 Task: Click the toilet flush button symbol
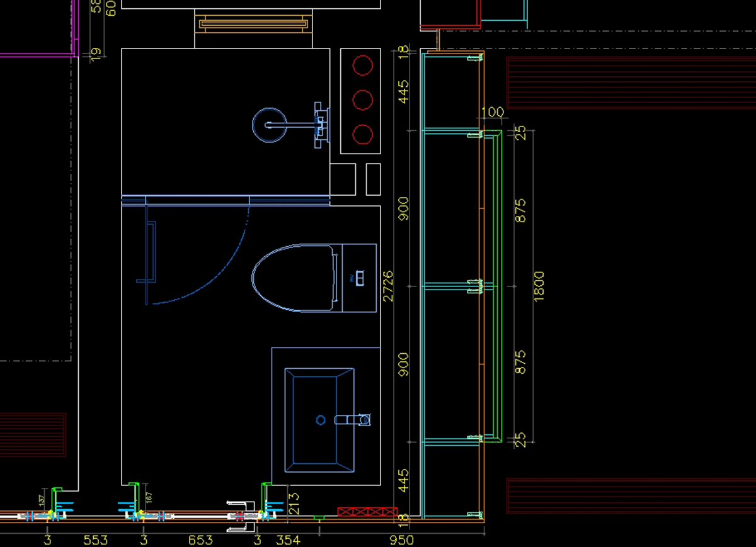(359, 278)
